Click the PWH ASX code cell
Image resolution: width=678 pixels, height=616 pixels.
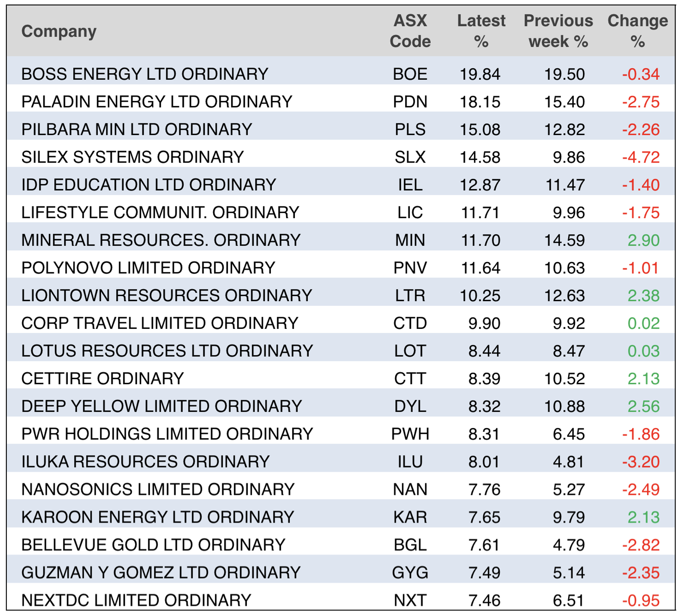[x=410, y=434]
